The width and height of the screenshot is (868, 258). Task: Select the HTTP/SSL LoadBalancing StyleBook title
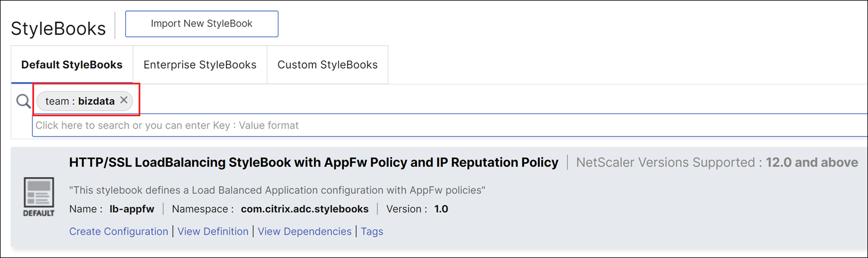[x=314, y=163]
